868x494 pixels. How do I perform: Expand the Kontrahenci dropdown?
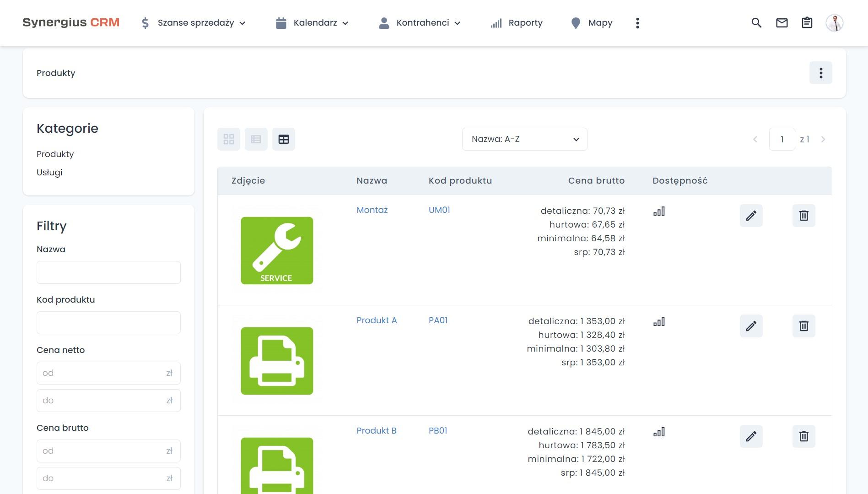(x=419, y=22)
